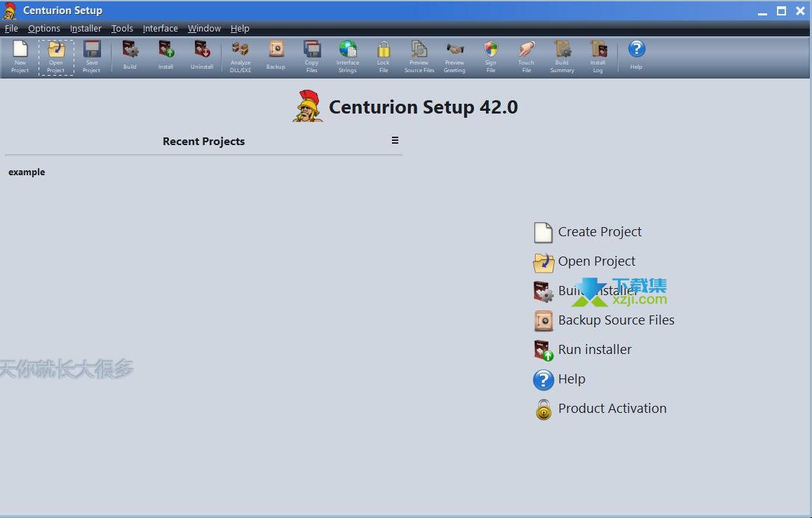Open the Recent Projects hamburger menu

[395, 140]
